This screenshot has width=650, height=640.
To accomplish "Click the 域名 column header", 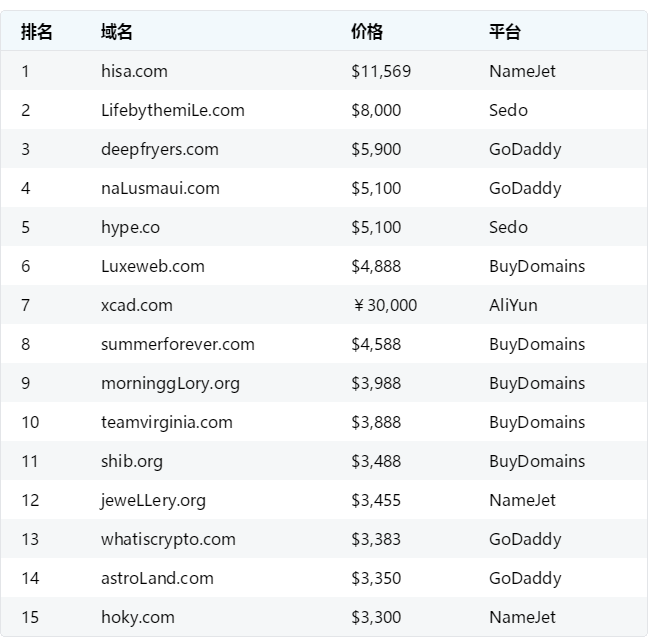I will [x=116, y=32].
